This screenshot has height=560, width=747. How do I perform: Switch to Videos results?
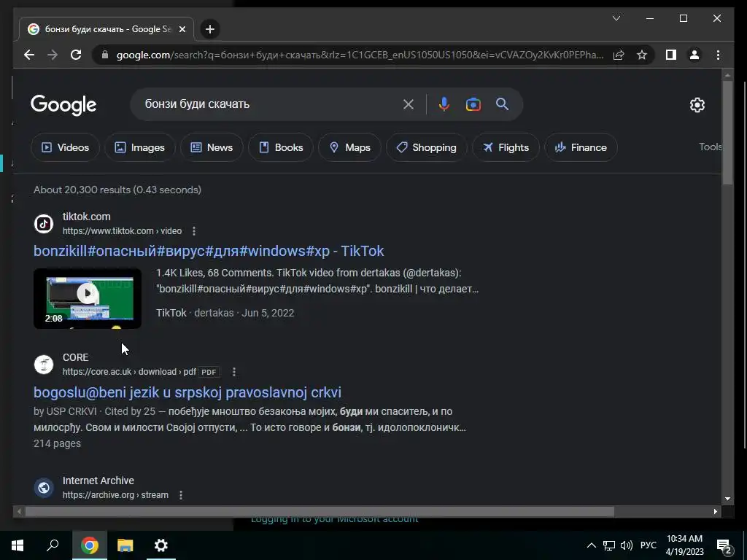click(65, 147)
